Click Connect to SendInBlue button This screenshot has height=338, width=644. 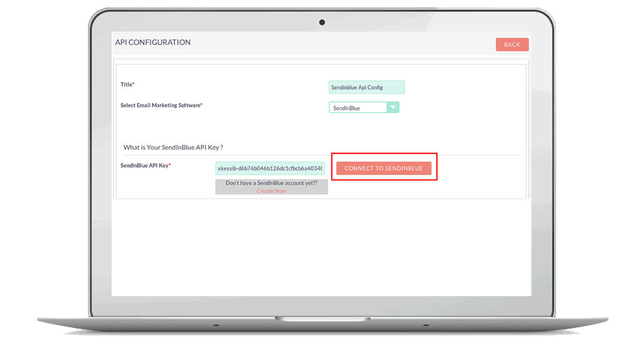pyautogui.click(x=384, y=168)
